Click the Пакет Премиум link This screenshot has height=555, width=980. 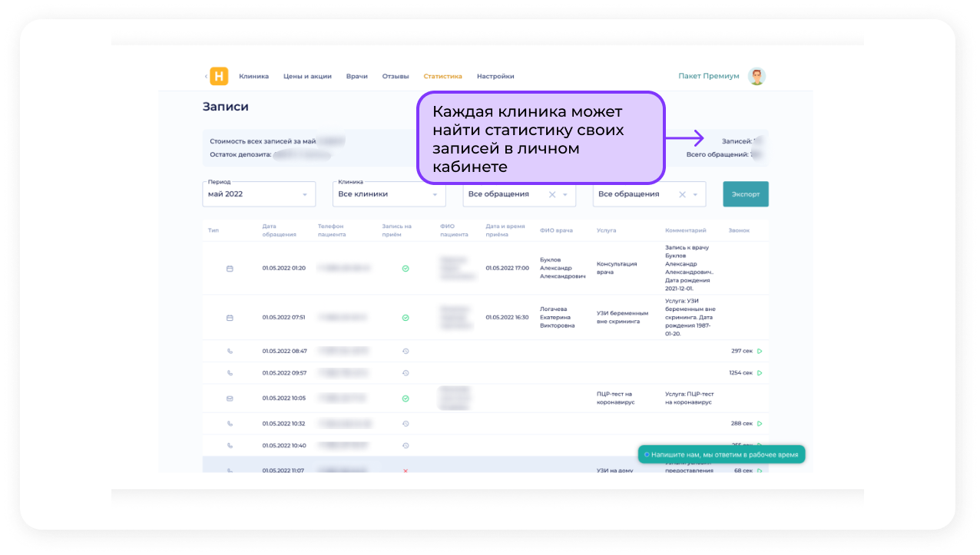point(709,76)
